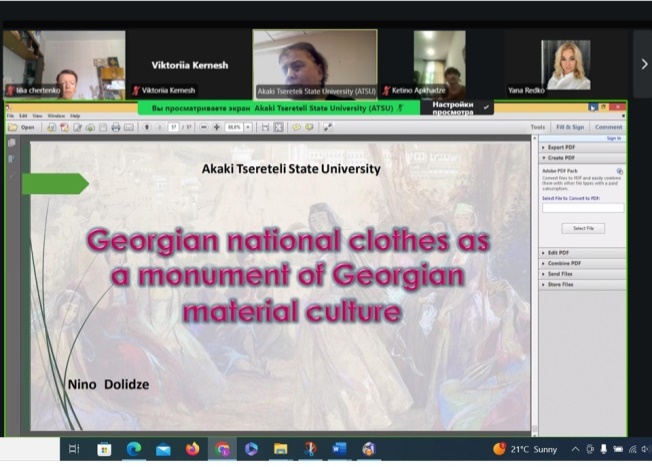Screen dimensions: 652x467
Task: Click the Fit width scrolling icon
Action: (x=265, y=127)
